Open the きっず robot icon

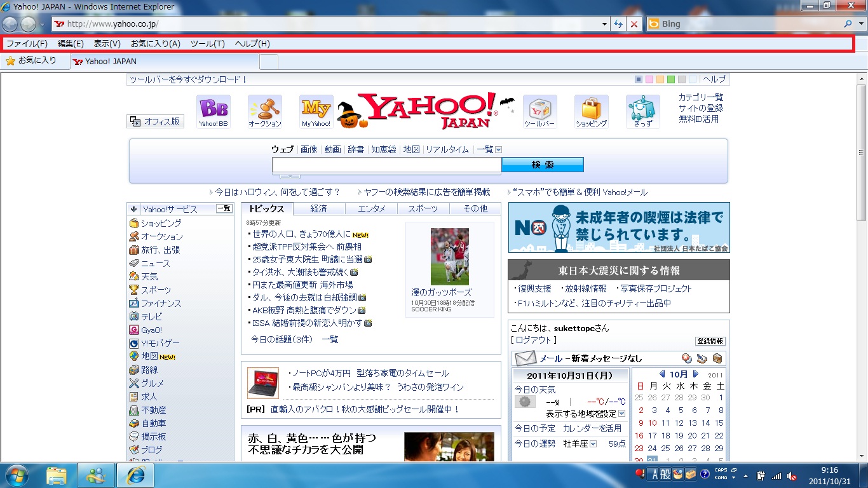point(642,112)
